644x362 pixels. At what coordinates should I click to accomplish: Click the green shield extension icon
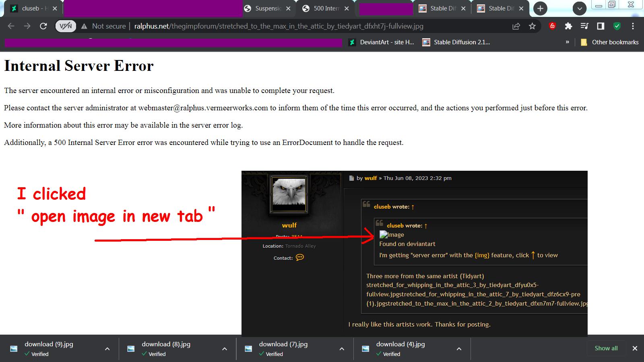click(617, 26)
